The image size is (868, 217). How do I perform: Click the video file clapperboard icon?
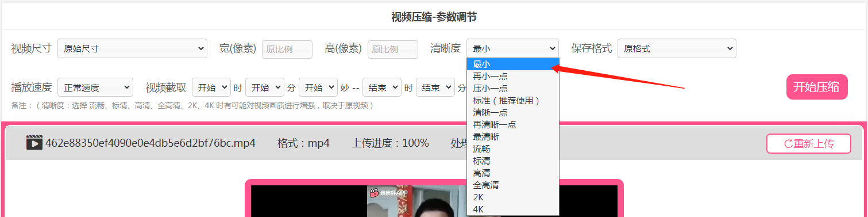pyautogui.click(x=34, y=143)
